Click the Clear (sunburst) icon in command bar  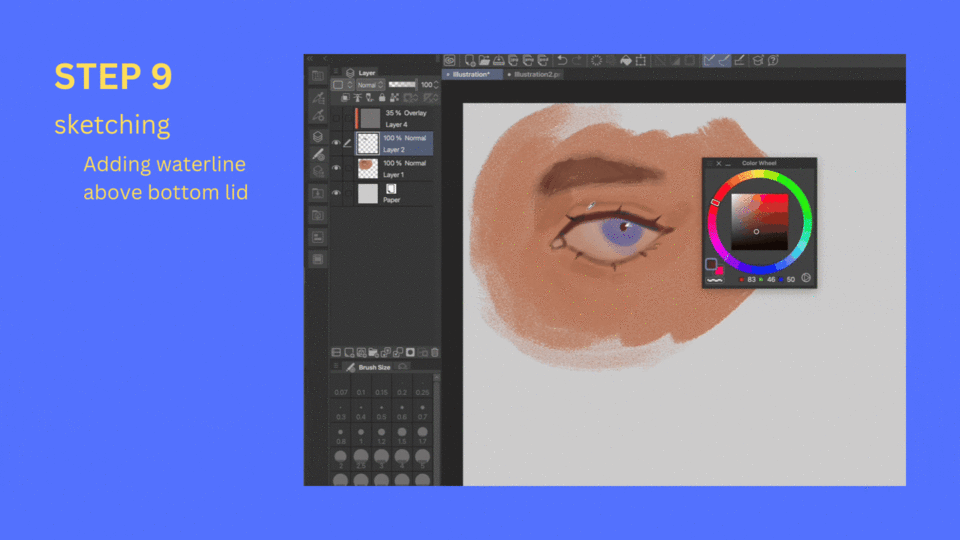click(596, 60)
